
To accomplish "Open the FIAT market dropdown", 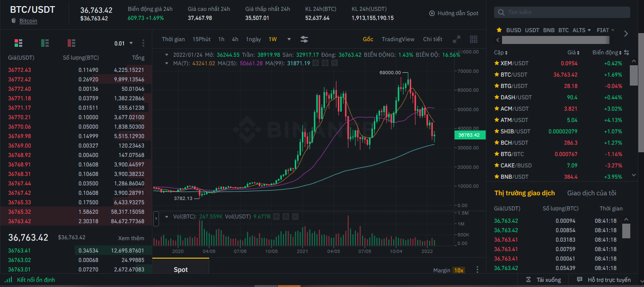I will click(x=606, y=30).
